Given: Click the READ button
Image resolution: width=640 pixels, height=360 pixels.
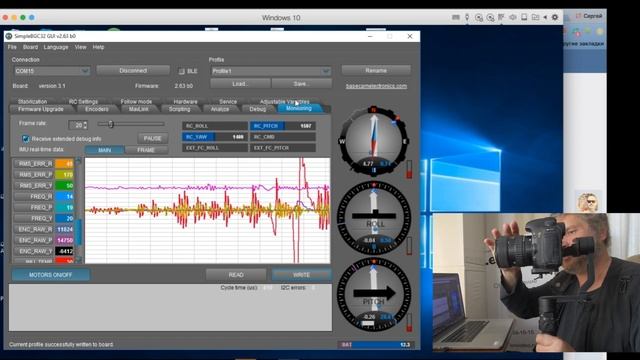Looking at the screenshot, I should click(x=236, y=275).
